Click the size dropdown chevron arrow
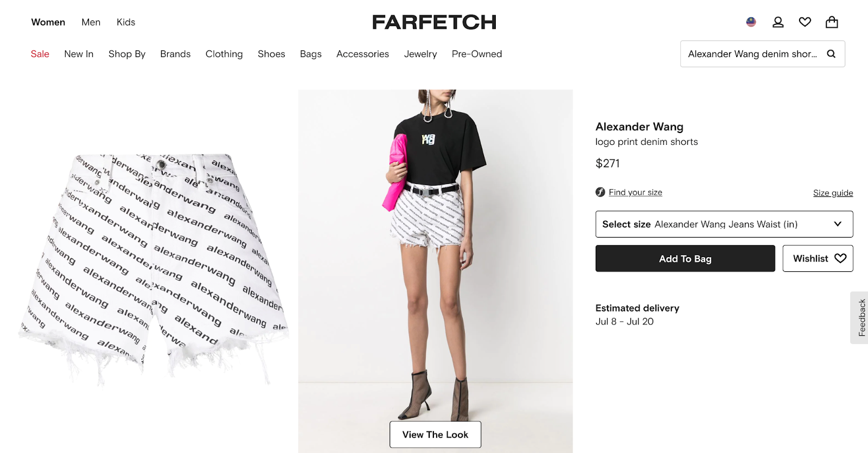This screenshot has width=868, height=453. (x=838, y=224)
